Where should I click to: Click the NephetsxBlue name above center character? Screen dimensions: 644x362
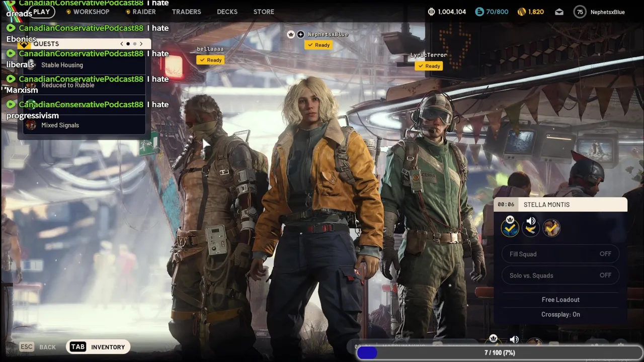pos(328,34)
